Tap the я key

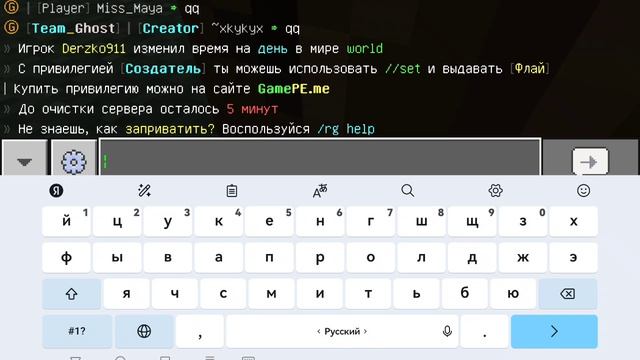(x=127, y=294)
